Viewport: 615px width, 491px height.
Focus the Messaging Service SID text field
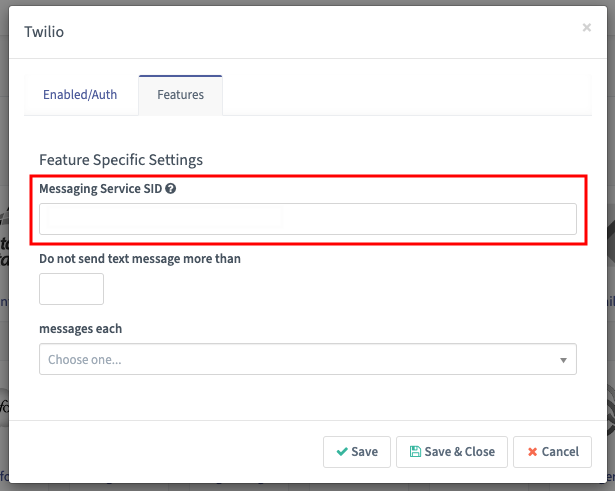(x=307, y=219)
